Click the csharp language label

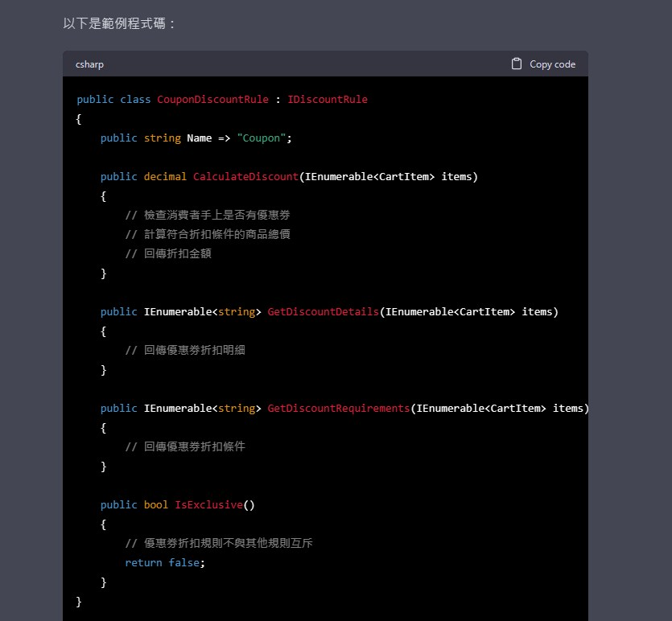click(89, 64)
